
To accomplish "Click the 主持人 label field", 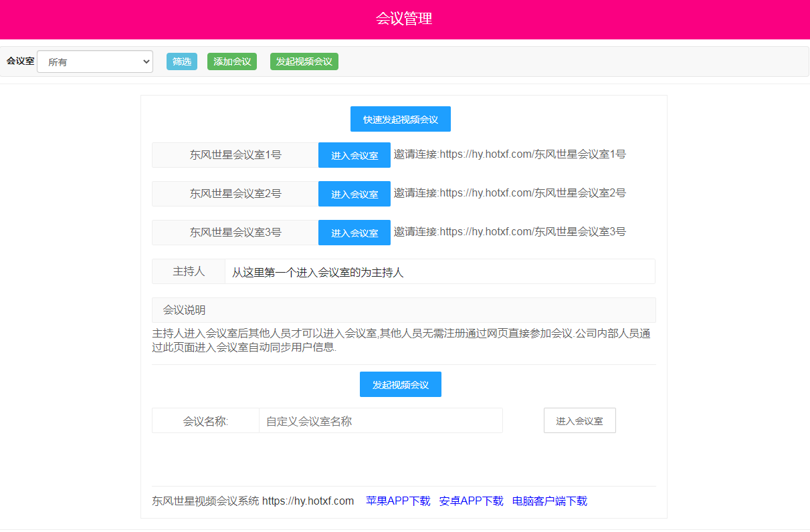I will coord(188,271).
